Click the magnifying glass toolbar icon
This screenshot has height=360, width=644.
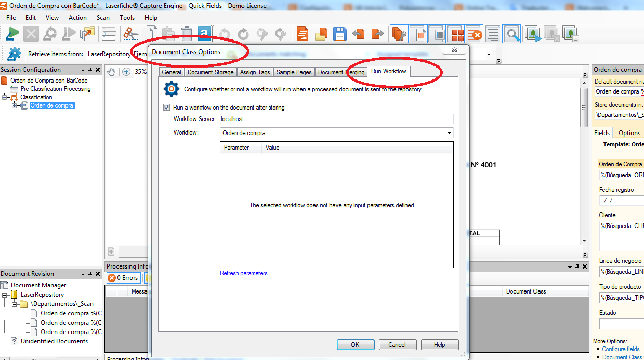pyautogui.click(x=512, y=34)
